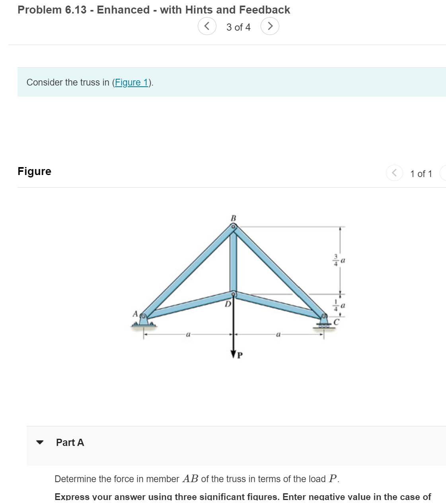This screenshot has width=446, height=504.
Task: Click the Part A header
Action: (69, 442)
